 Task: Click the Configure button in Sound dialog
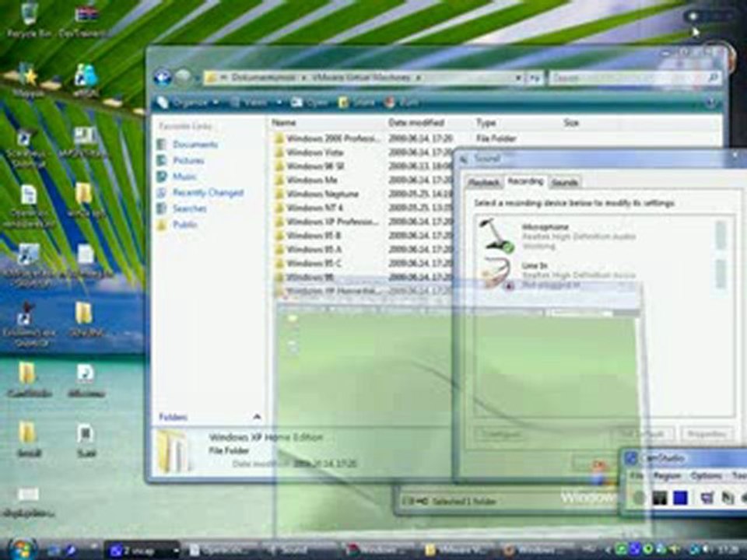point(500,434)
